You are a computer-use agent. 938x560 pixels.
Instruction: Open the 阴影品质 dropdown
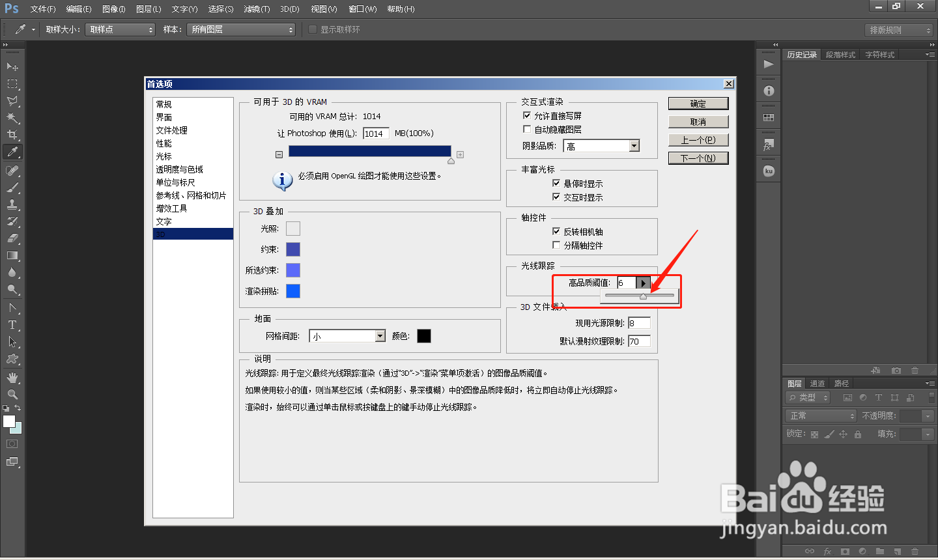pos(601,146)
